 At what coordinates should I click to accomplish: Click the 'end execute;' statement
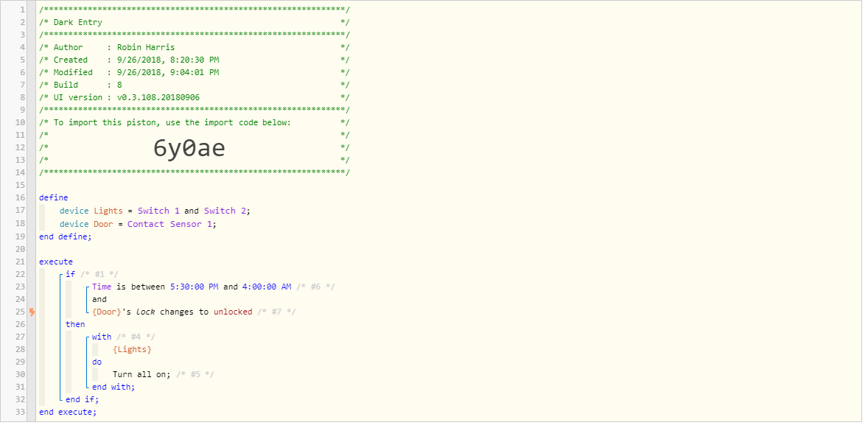pos(68,412)
